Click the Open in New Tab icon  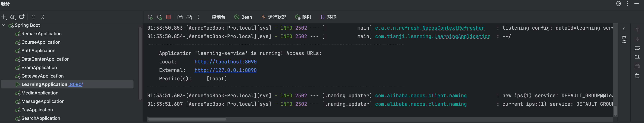(x=22, y=17)
